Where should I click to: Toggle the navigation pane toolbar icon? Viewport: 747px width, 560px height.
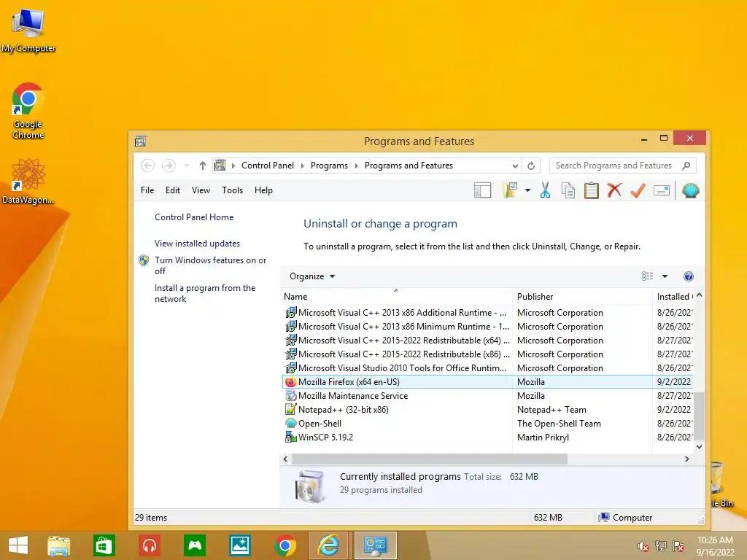pos(483,190)
